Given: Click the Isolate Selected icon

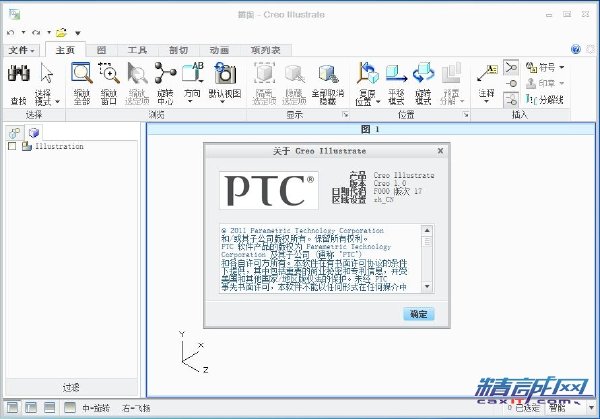Looking at the screenshot, I should [264, 73].
